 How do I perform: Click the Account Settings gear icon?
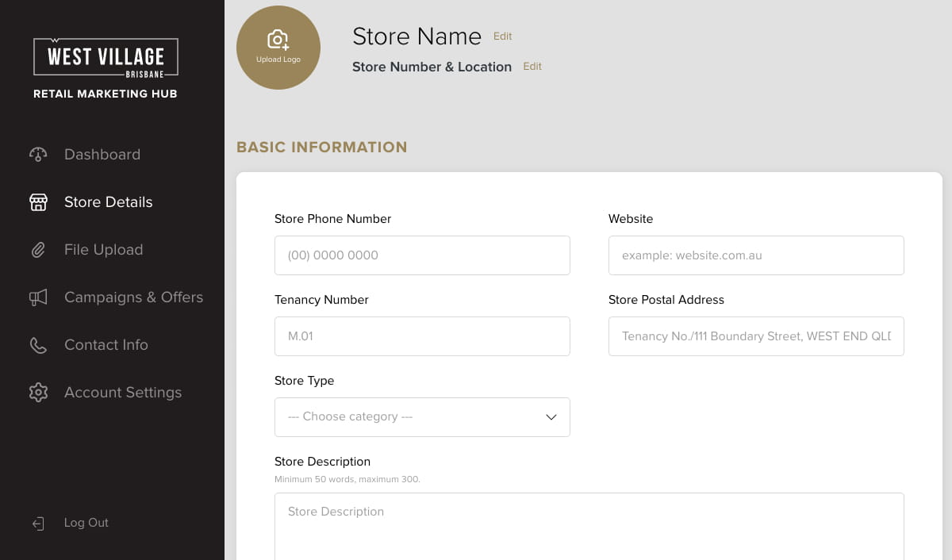pyautogui.click(x=38, y=393)
